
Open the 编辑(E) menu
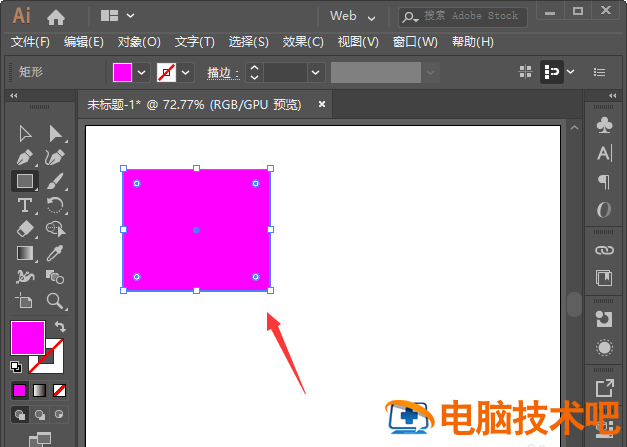(x=84, y=42)
